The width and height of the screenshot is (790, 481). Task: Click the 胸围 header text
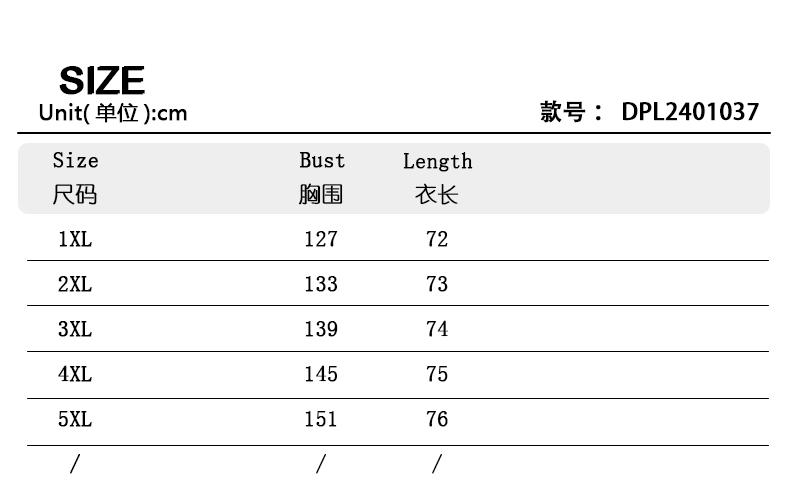click(321, 194)
